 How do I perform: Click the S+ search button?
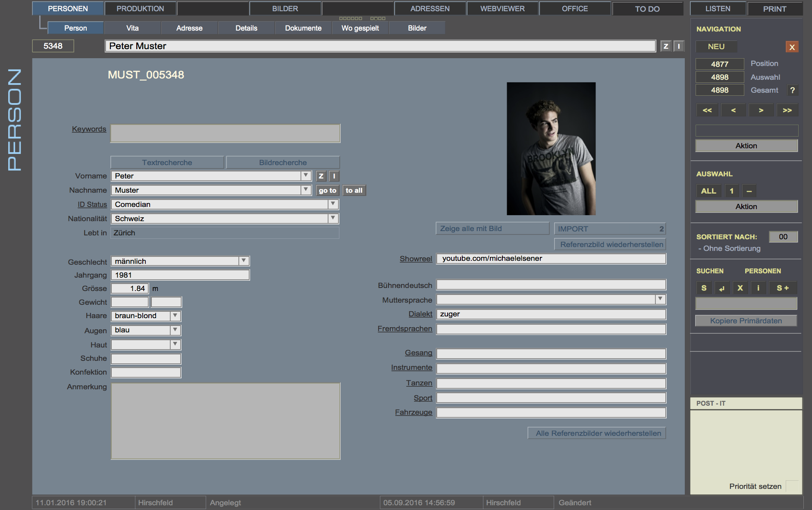click(x=783, y=288)
